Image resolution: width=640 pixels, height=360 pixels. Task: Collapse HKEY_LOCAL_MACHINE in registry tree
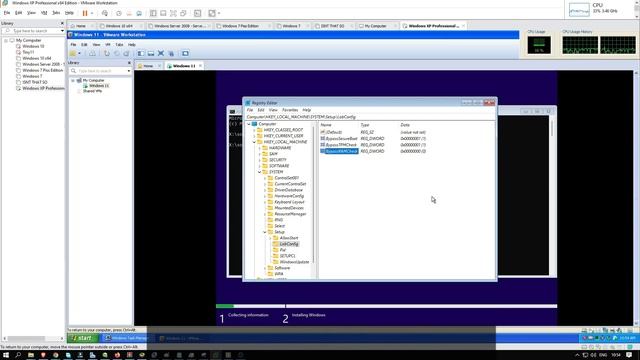(x=254, y=142)
